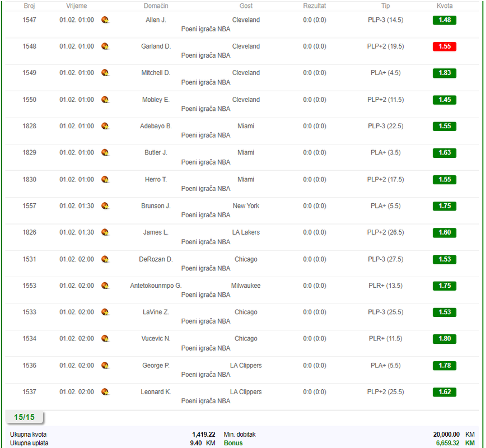Click the Ukupna kvota label

click(28, 435)
